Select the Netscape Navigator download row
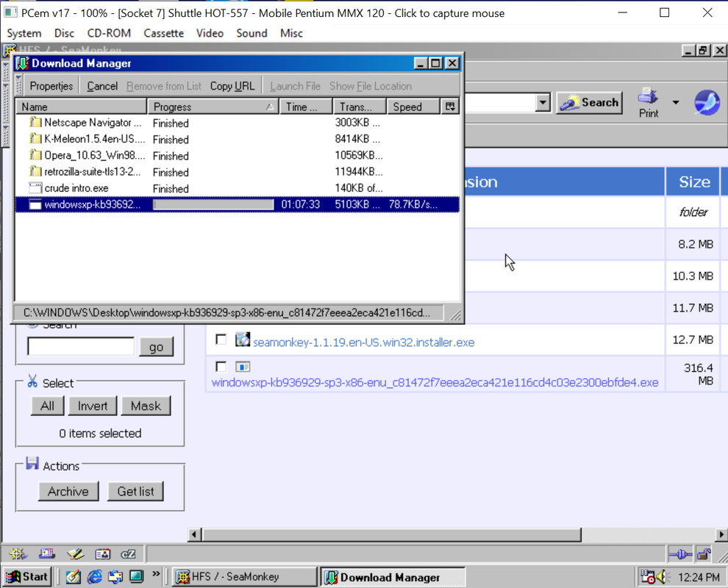This screenshot has height=588, width=728. (x=238, y=123)
